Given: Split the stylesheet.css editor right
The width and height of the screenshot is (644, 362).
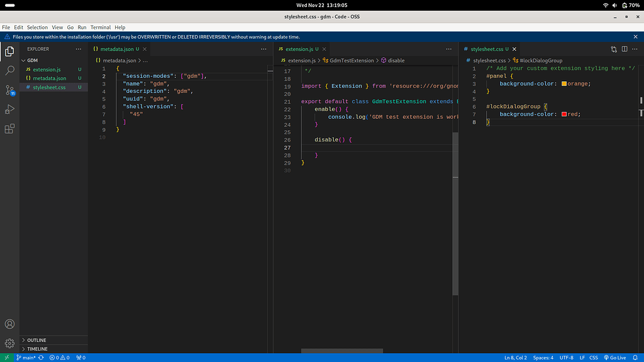Looking at the screenshot, I should 625,49.
